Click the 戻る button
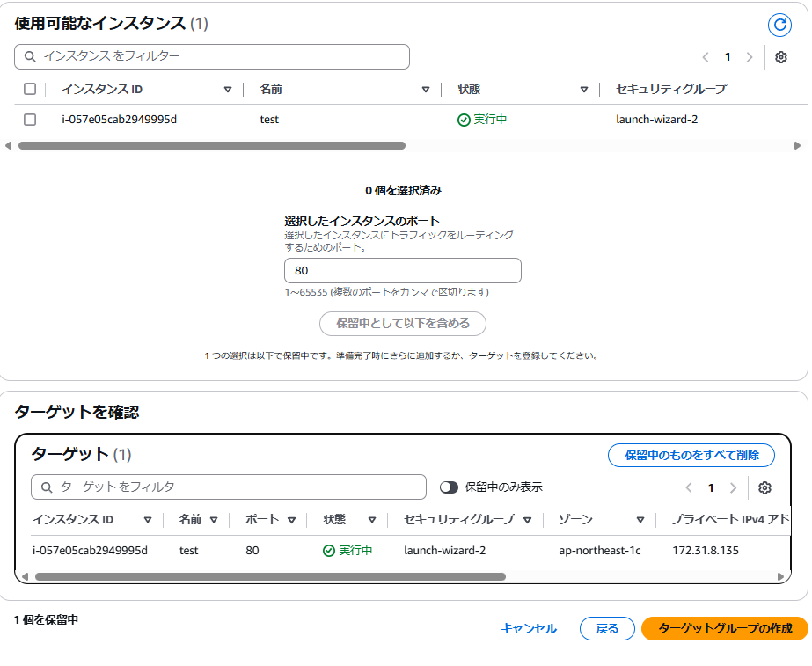The height and width of the screenshot is (666, 812). coord(607,629)
